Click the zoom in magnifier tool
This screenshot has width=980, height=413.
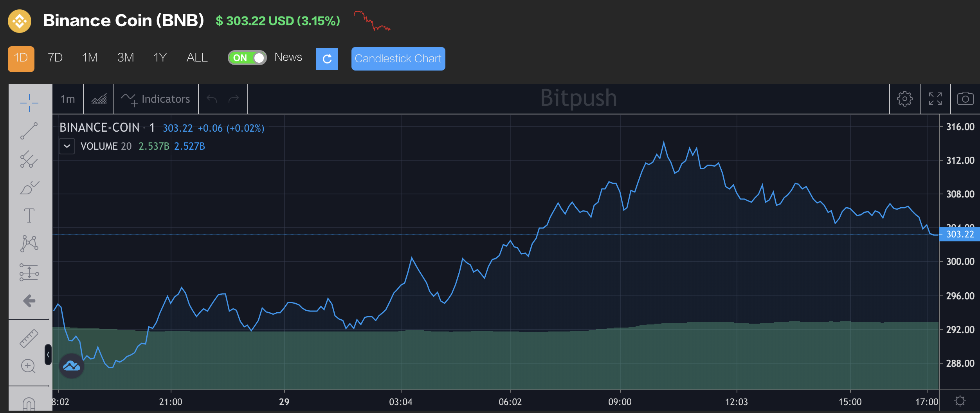pyautogui.click(x=28, y=366)
